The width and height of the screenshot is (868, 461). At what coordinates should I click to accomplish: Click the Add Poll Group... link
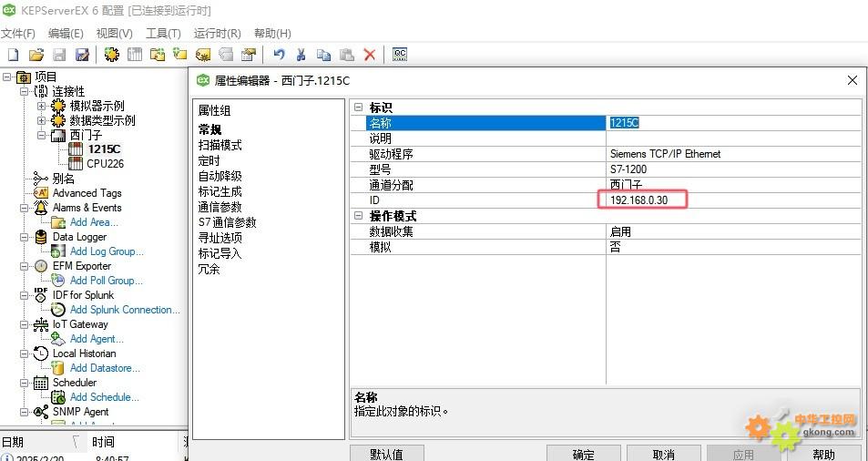[x=107, y=281]
